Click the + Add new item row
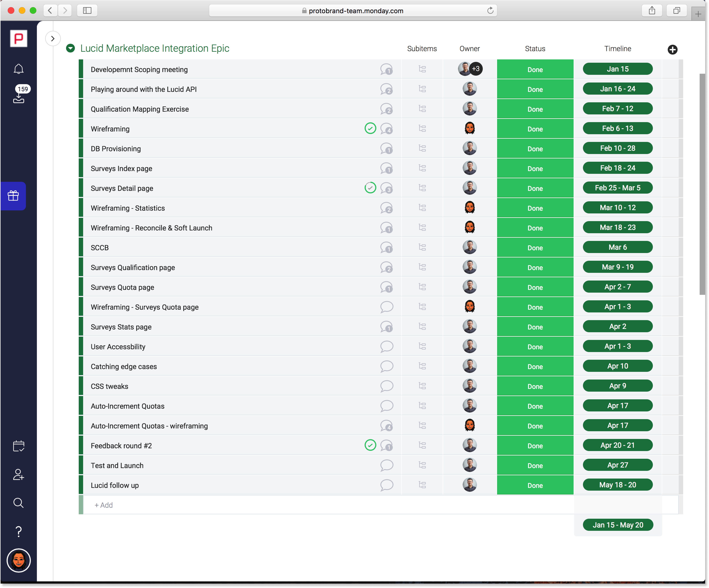This screenshot has height=588, width=709. click(104, 505)
